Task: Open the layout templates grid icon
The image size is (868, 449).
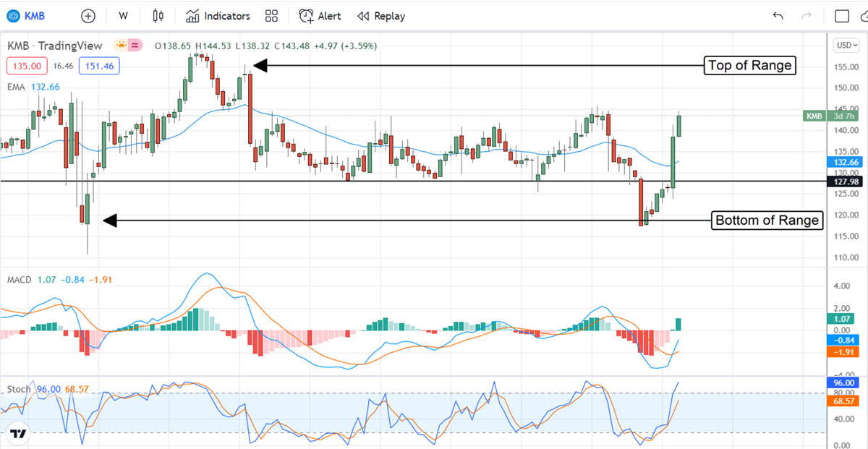Action: point(271,16)
